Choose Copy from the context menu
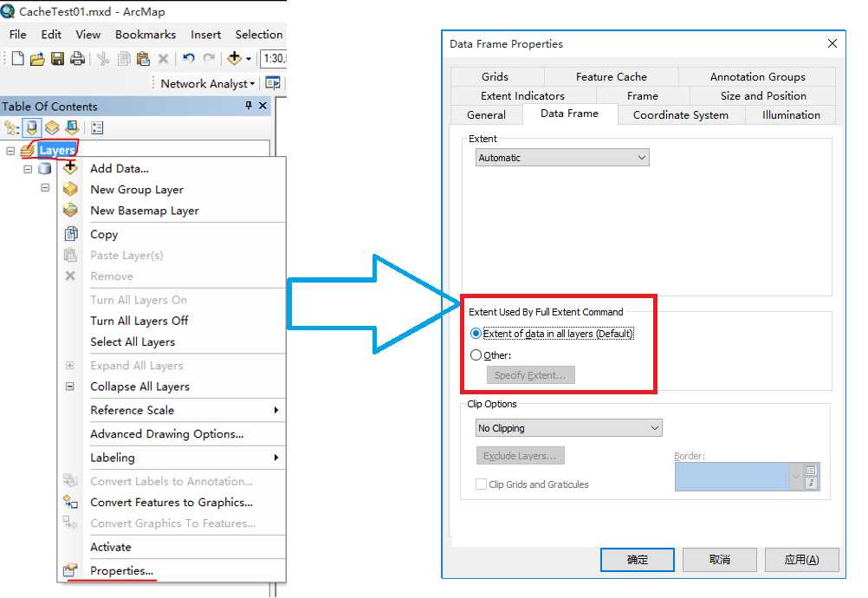The width and height of the screenshot is (868, 598). 172,234
